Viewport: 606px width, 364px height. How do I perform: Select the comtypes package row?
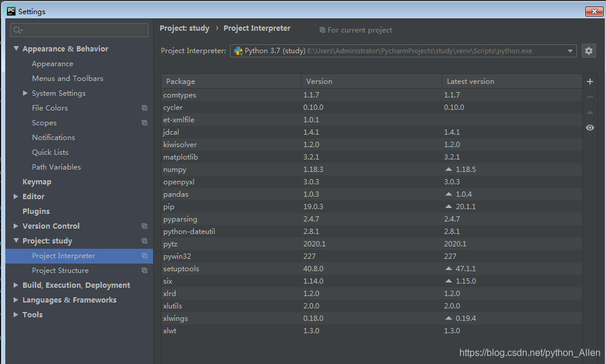pyautogui.click(x=372, y=95)
